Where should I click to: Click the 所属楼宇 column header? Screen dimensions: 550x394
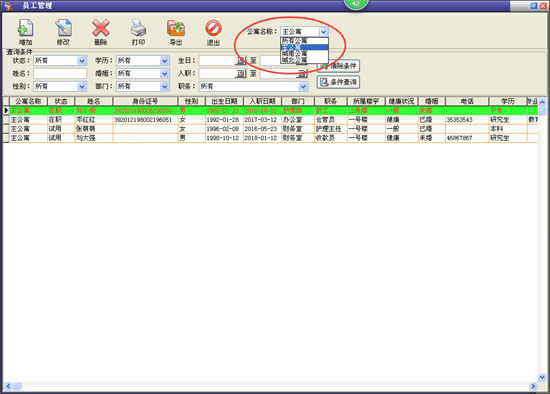pos(366,101)
